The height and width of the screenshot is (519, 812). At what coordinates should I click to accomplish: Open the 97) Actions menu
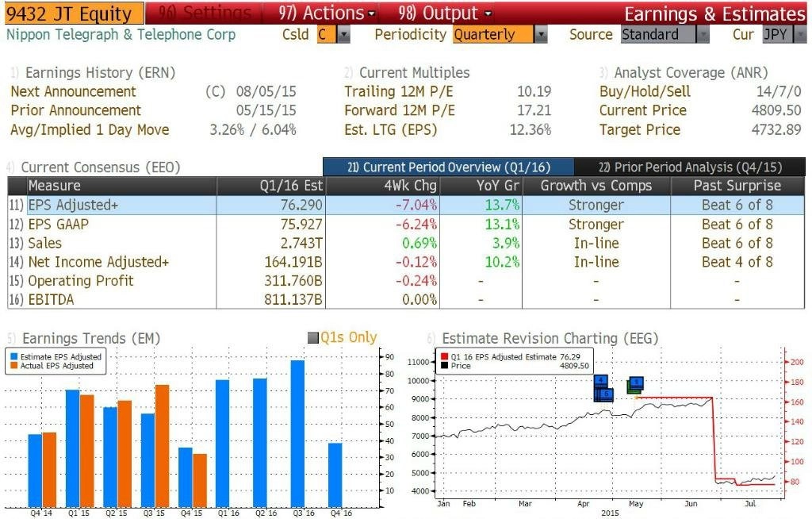(x=326, y=13)
